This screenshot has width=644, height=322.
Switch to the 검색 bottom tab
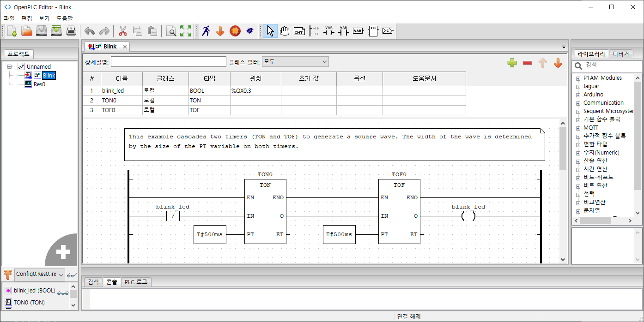point(93,282)
